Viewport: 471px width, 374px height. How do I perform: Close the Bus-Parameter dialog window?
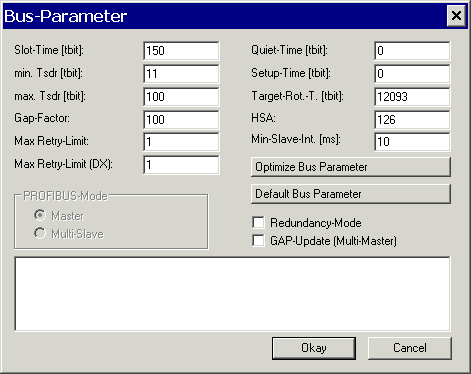tap(456, 16)
